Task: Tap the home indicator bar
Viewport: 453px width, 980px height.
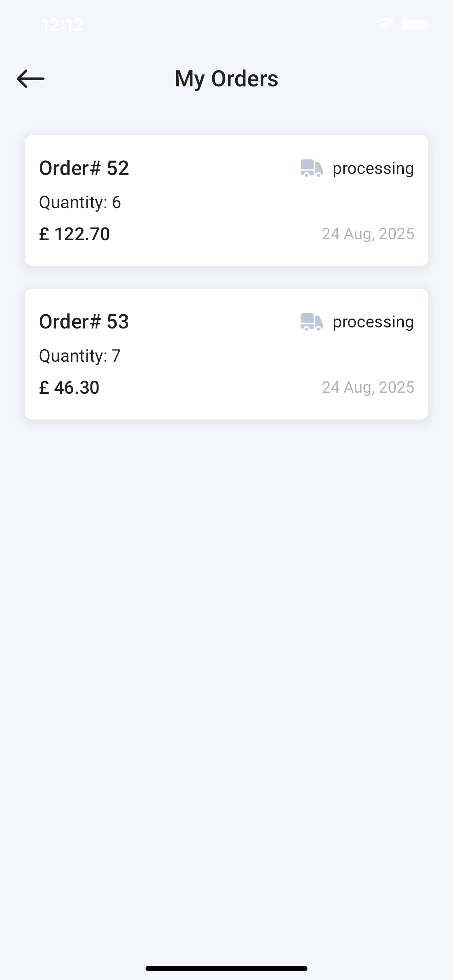Action: (x=226, y=969)
